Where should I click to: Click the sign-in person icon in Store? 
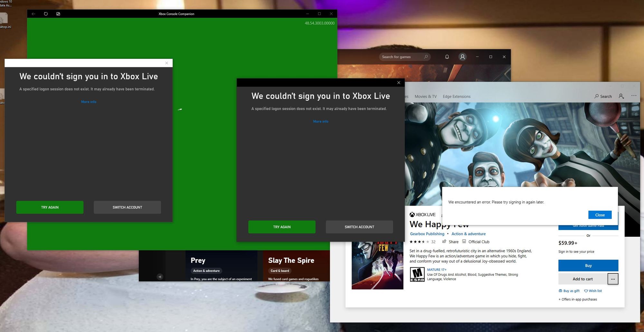point(621,96)
